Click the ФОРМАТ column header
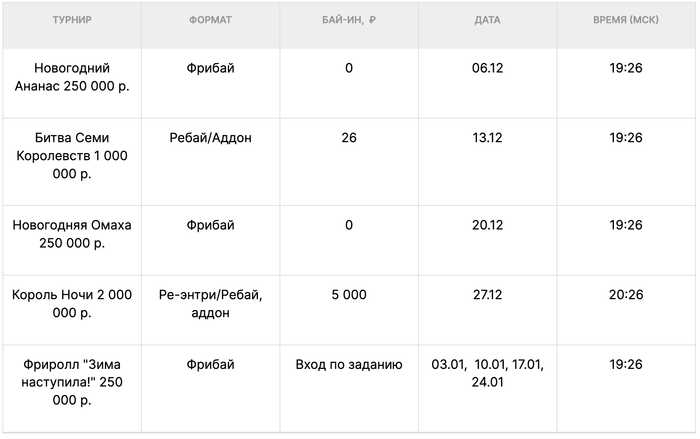Image resolution: width=700 pixels, height=439 pixels. pos(210,20)
